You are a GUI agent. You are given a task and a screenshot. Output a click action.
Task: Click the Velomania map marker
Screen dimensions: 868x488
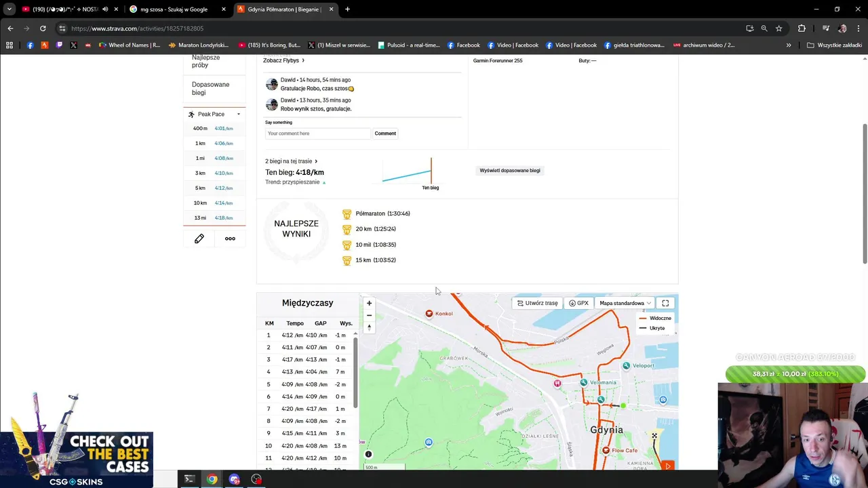pos(583,382)
